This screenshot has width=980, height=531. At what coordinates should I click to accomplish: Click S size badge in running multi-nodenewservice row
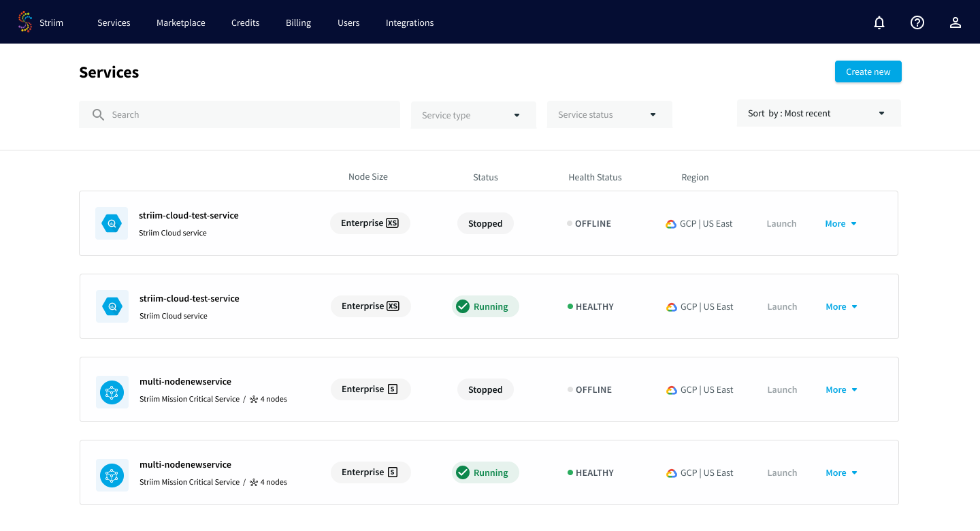click(x=393, y=472)
